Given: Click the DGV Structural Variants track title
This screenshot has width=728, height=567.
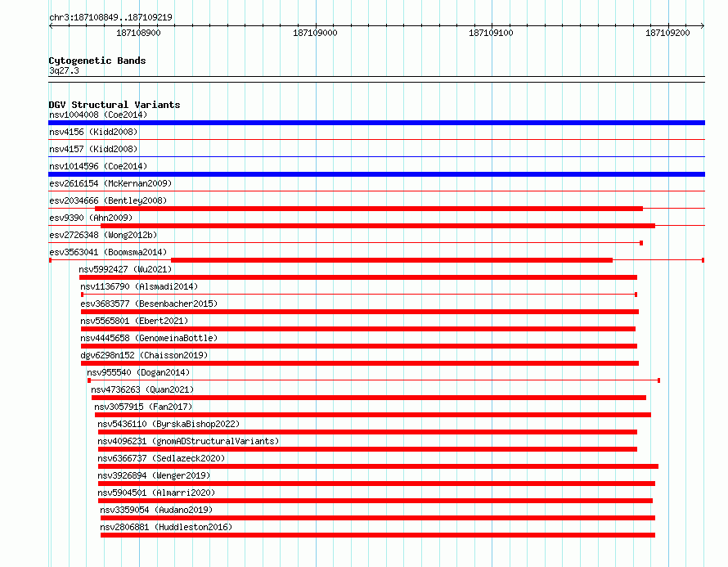Looking at the screenshot, I should click(115, 105).
